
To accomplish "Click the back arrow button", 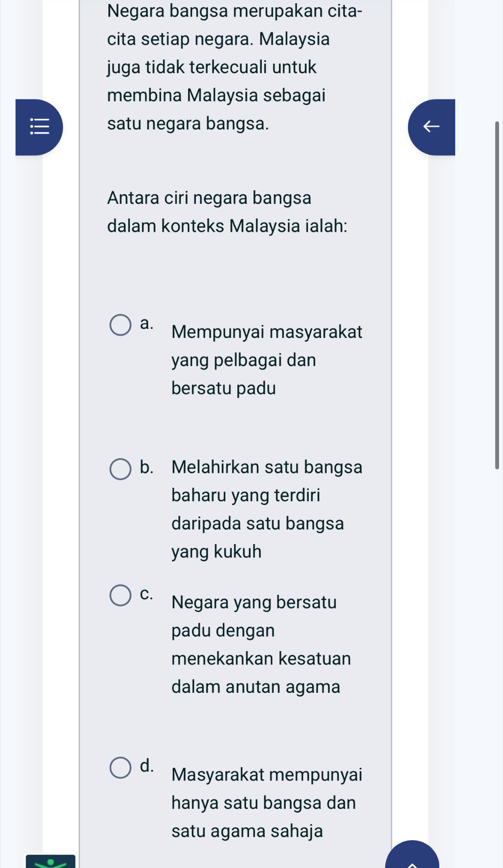I will [x=431, y=127].
